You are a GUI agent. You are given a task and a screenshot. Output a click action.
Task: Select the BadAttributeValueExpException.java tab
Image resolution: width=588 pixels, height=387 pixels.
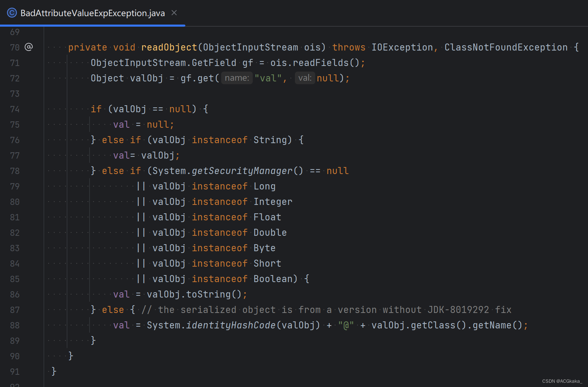pyautogui.click(x=93, y=13)
